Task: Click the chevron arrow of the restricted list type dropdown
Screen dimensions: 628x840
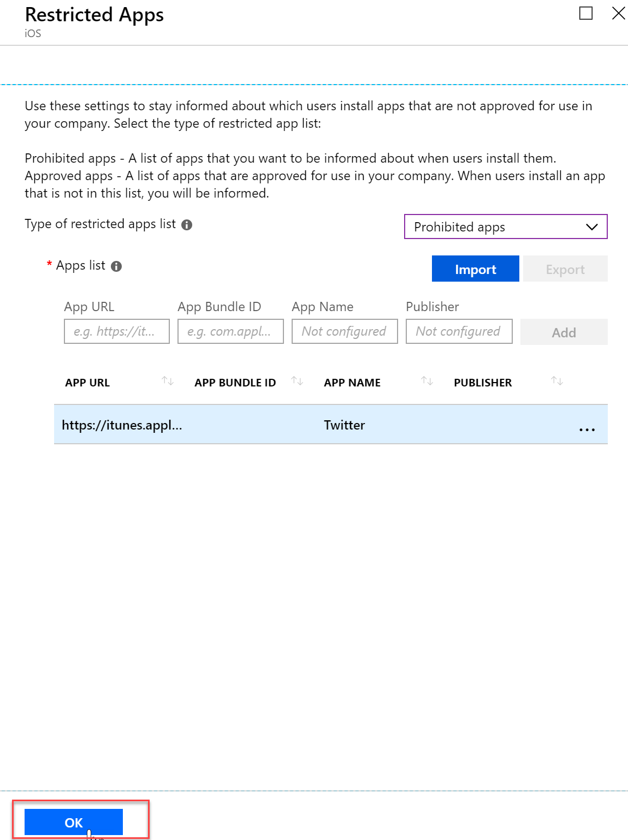Action: 592,227
